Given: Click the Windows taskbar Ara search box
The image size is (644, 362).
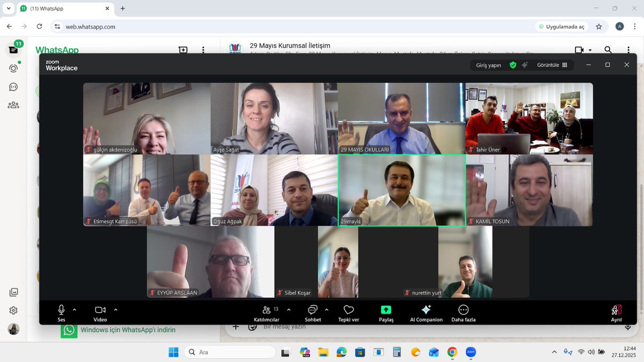Looking at the screenshot, I should [x=230, y=352].
